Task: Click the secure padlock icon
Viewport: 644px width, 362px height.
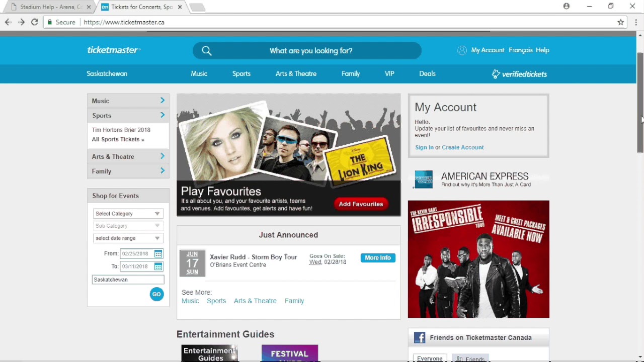Action: pyautogui.click(x=49, y=22)
